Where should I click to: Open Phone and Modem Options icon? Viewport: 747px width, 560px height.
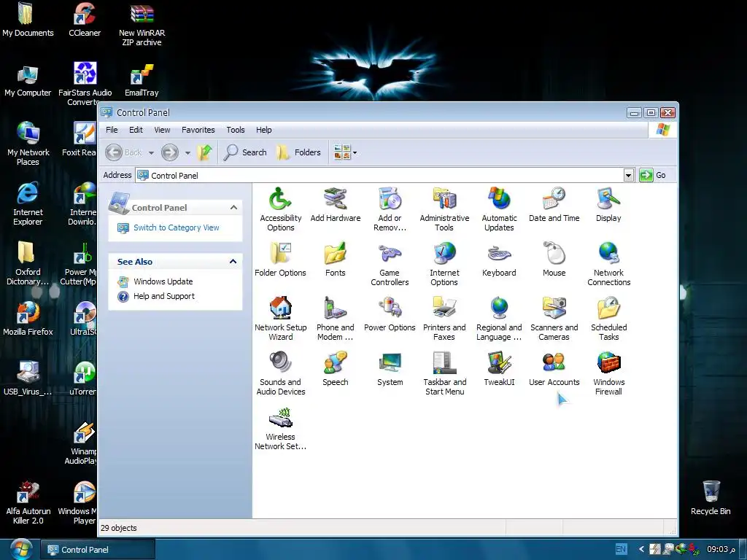335,318
